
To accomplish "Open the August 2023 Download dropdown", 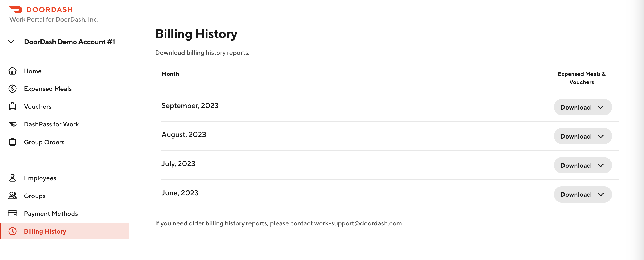I will (582, 136).
